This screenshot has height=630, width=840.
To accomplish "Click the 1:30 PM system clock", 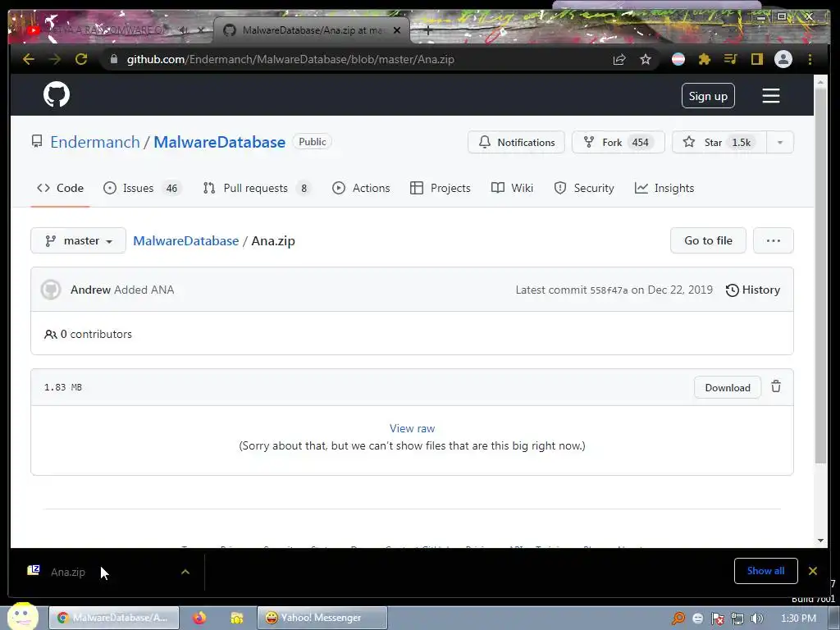I will point(798,619).
